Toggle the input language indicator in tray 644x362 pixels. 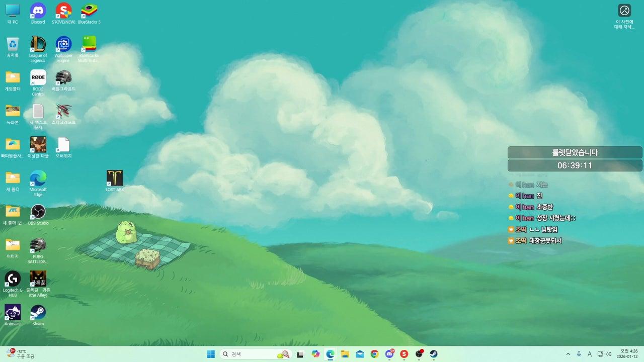point(590,354)
